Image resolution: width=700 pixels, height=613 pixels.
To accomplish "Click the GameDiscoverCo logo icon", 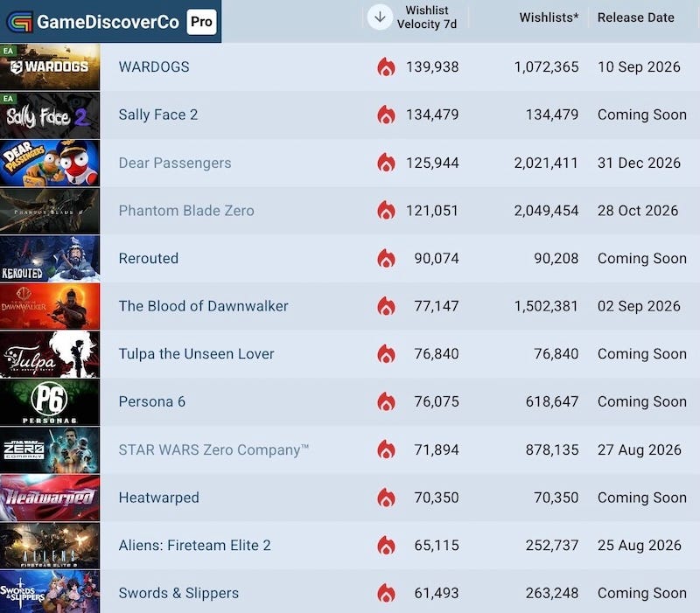I will tap(19, 21).
